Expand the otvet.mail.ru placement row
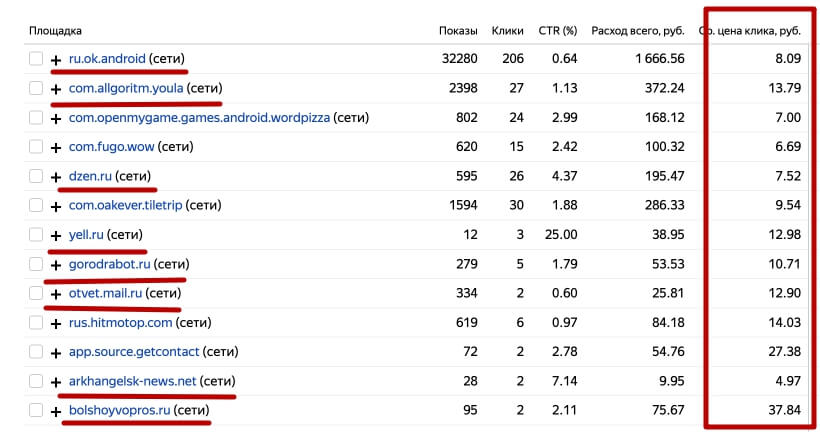Screen dimensions: 820x432 (x=56, y=294)
